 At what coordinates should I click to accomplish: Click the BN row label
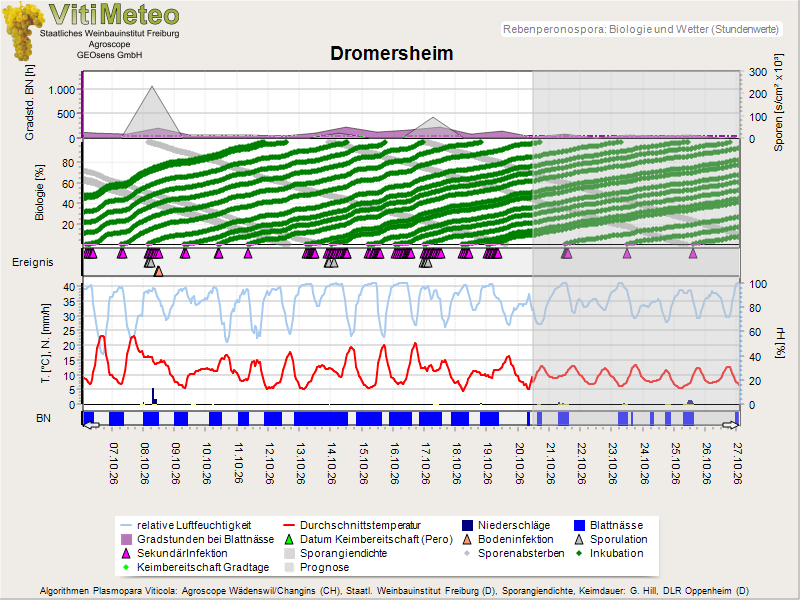[x=43, y=418]
